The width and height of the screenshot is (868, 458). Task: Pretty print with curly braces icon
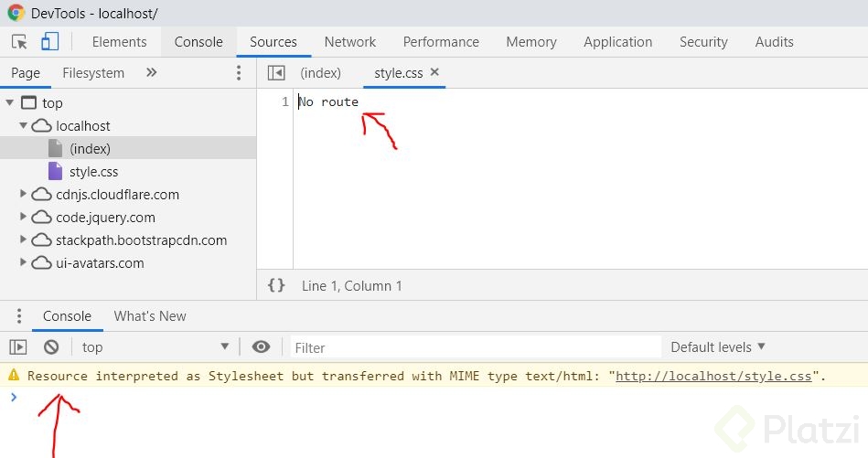point(276,286)
